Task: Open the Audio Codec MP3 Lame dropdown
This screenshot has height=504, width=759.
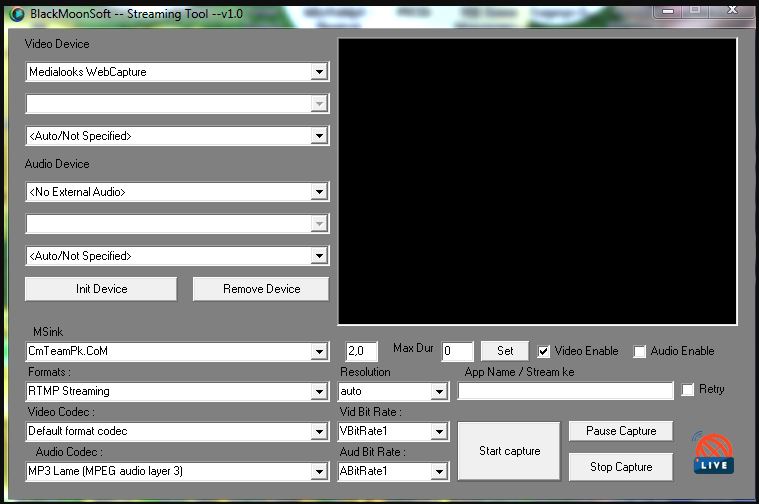Action: click(177, 471)
